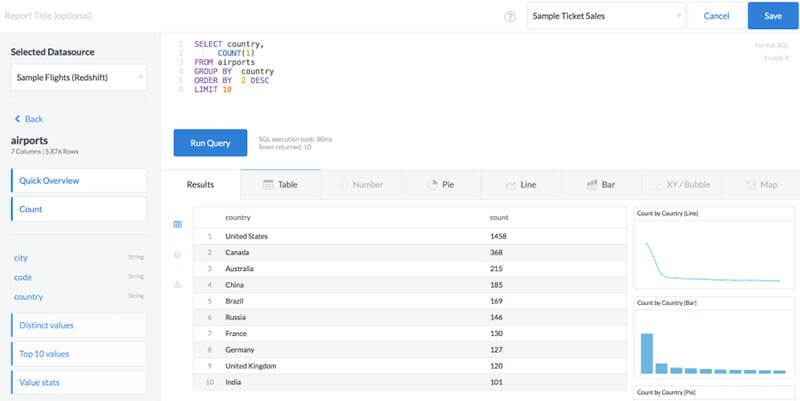Click the table view icon beside results

pos(178,224)
